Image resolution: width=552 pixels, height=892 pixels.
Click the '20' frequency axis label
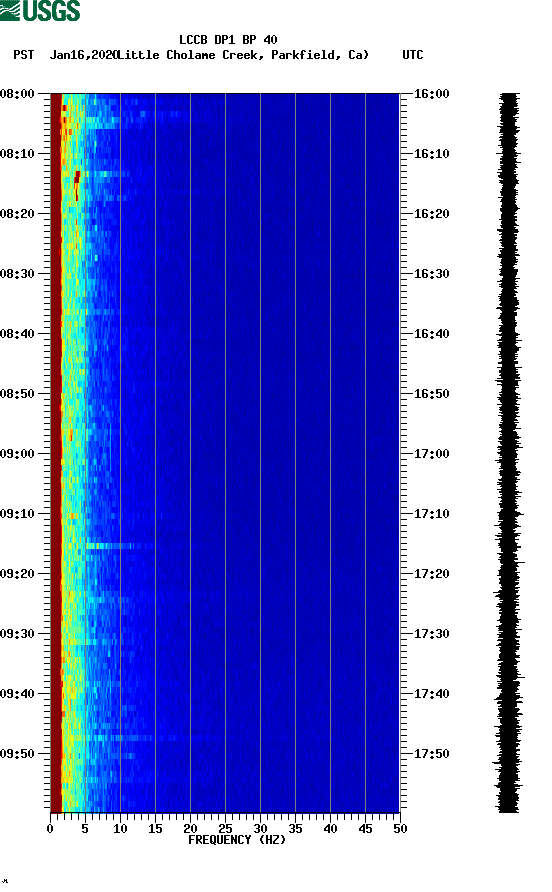(190, 829)
